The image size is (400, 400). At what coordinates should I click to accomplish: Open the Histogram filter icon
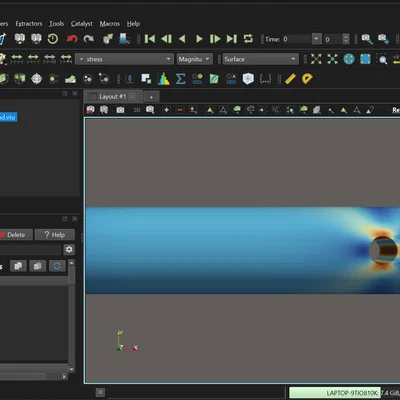[164, 79]
